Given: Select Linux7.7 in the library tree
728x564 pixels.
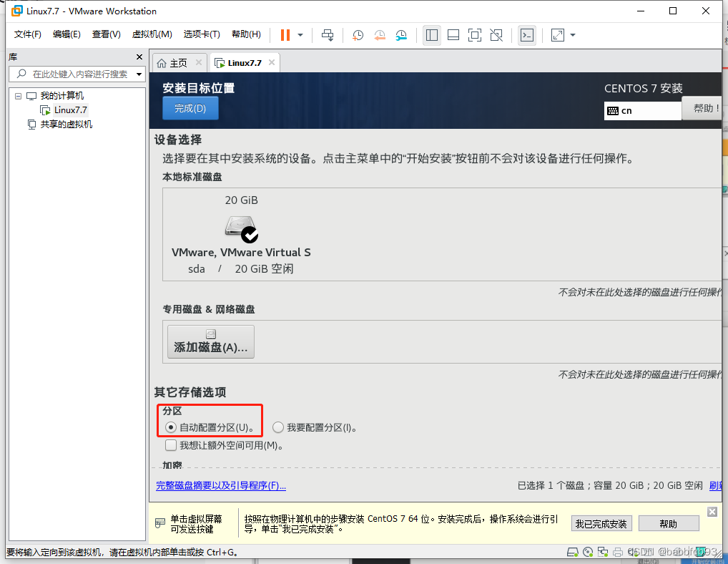Looking at the screenshot, I should 71,110.
